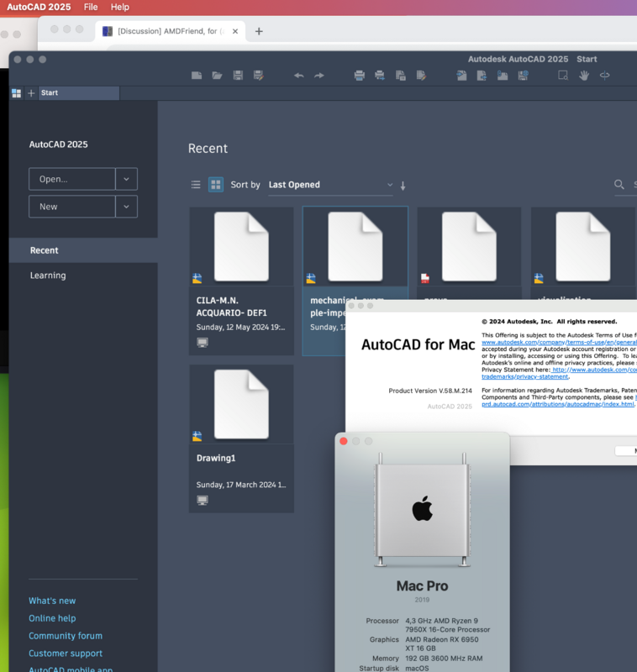
Task: Click the search magnifier icon in Recent
Action: (619, 184)
